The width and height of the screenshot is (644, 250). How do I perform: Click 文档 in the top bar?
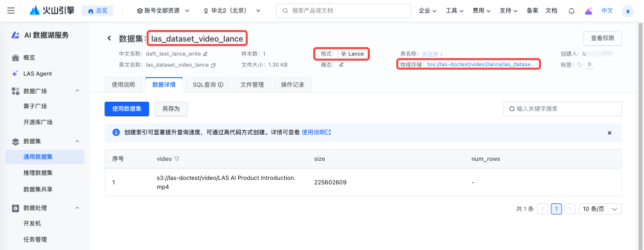pos(551,11)
